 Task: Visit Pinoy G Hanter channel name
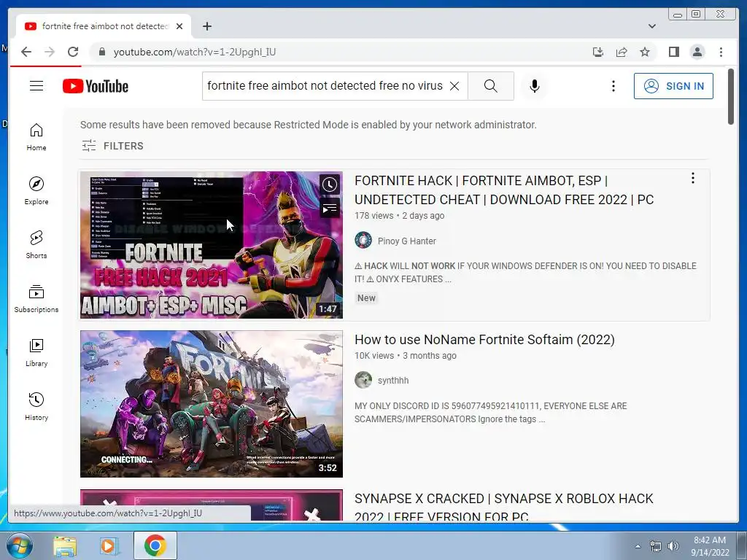tap(407, 241)
